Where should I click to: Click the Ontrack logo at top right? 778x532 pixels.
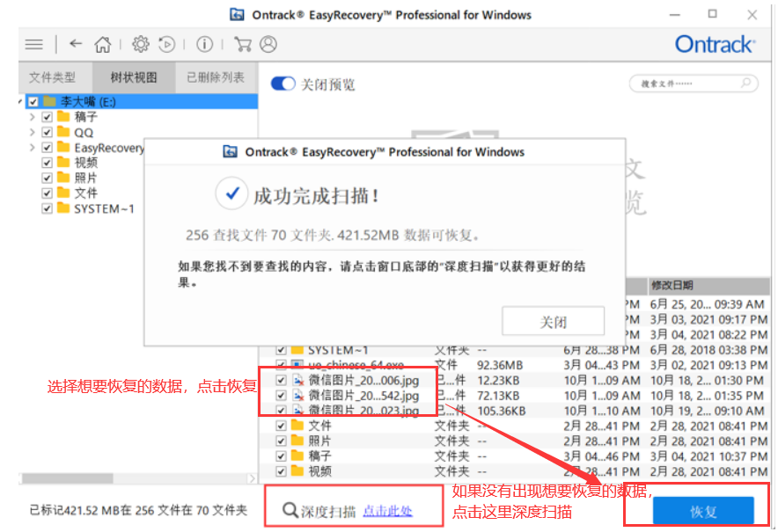point(715,45)
